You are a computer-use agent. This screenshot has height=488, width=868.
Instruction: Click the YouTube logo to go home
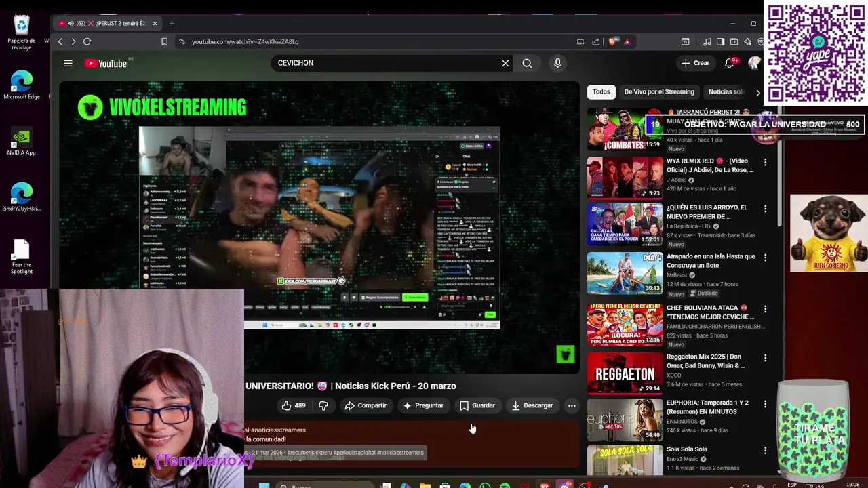[x=106, y=63]
